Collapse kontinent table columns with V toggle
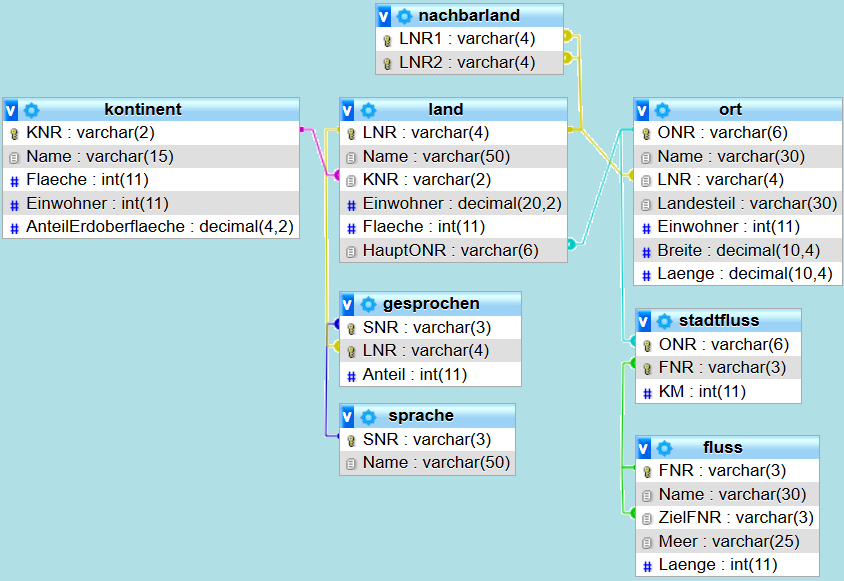The height and width of the screenshot is (581, 844). coord(11,110)
